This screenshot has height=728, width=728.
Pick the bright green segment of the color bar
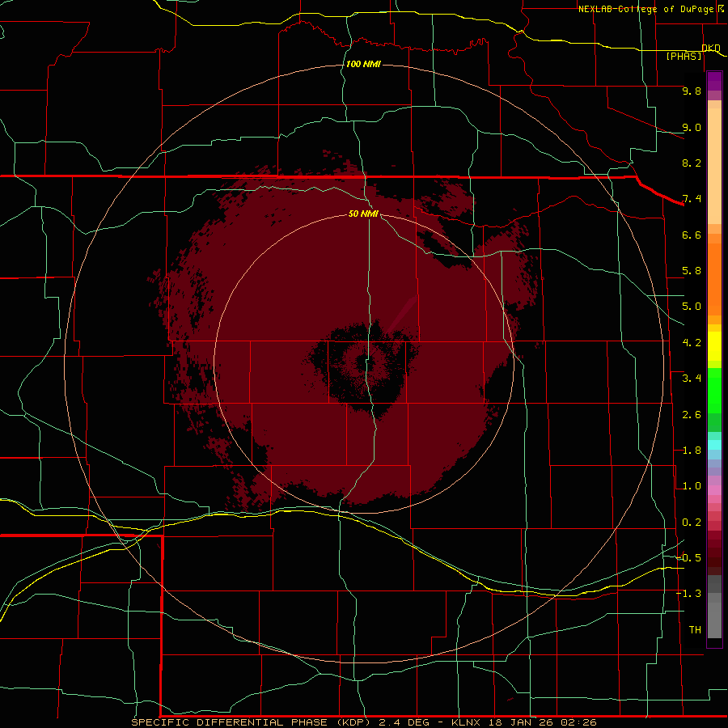click(714, 391)
